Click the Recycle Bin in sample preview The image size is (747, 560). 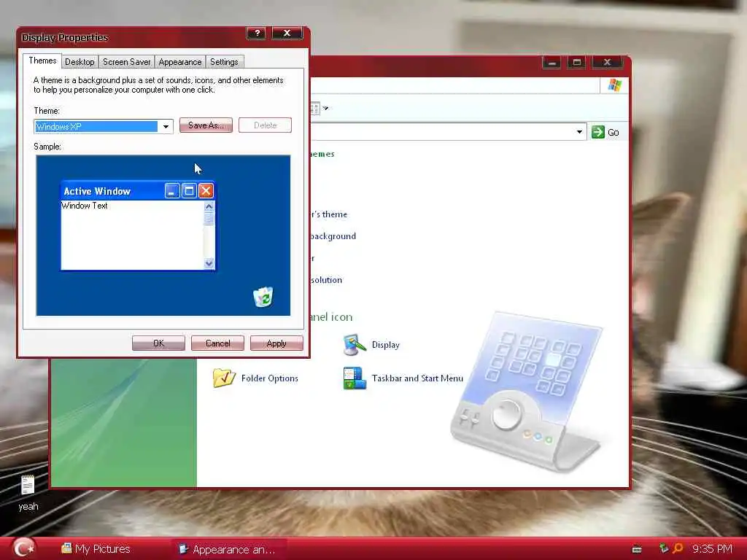click(x=263, y=297)
